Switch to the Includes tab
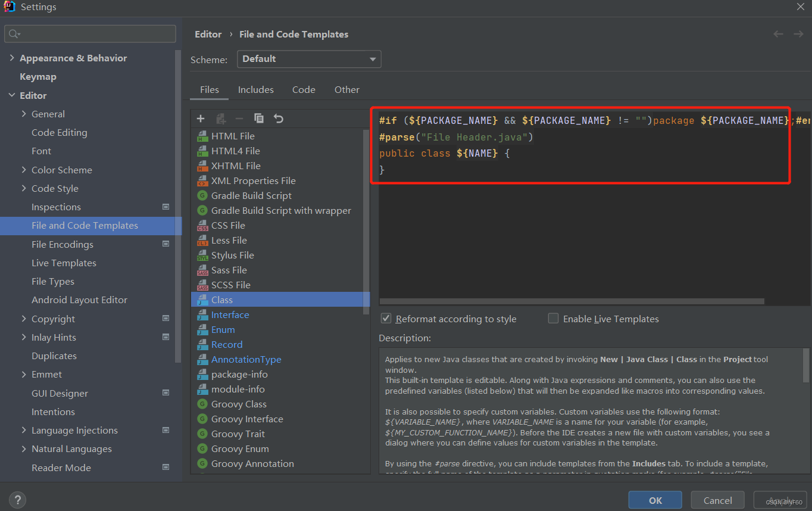Viewport: 812px width, 511px height. point(255,89)
